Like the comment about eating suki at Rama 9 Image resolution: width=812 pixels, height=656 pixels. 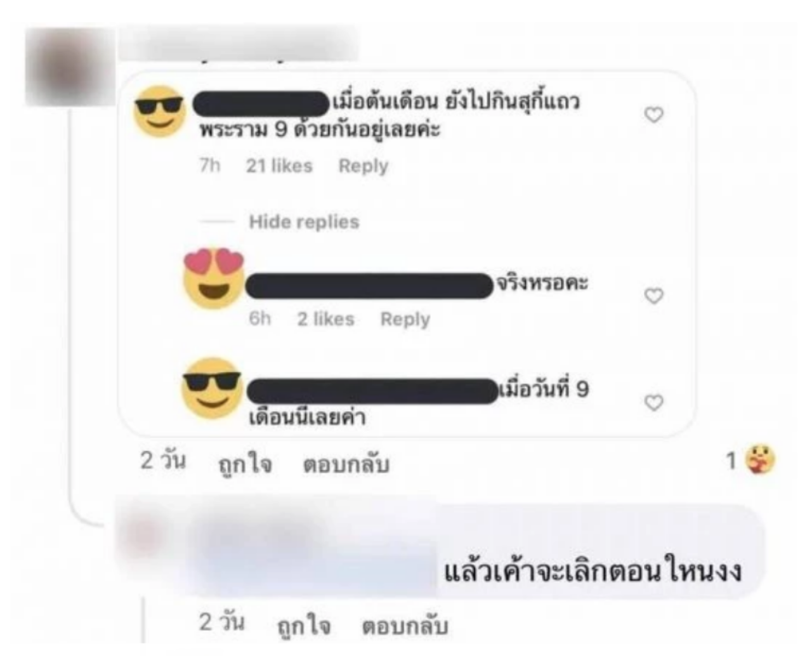click(x=653, y=115)
